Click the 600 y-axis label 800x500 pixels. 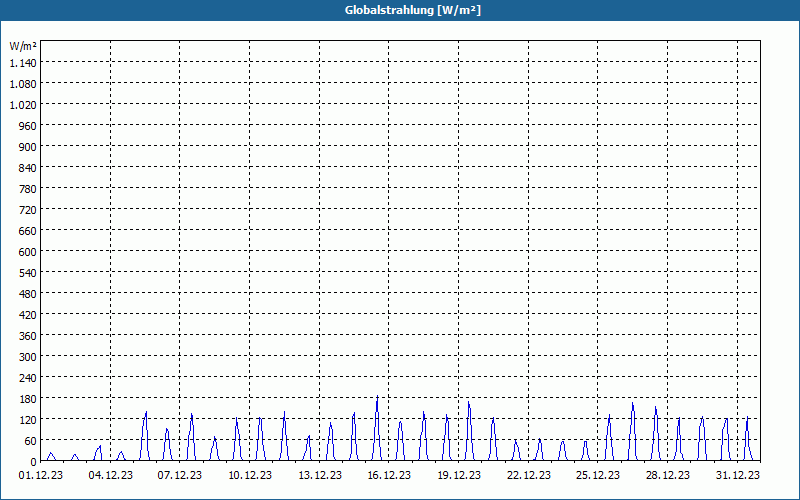pyautogui.click(x=28, y=252)
